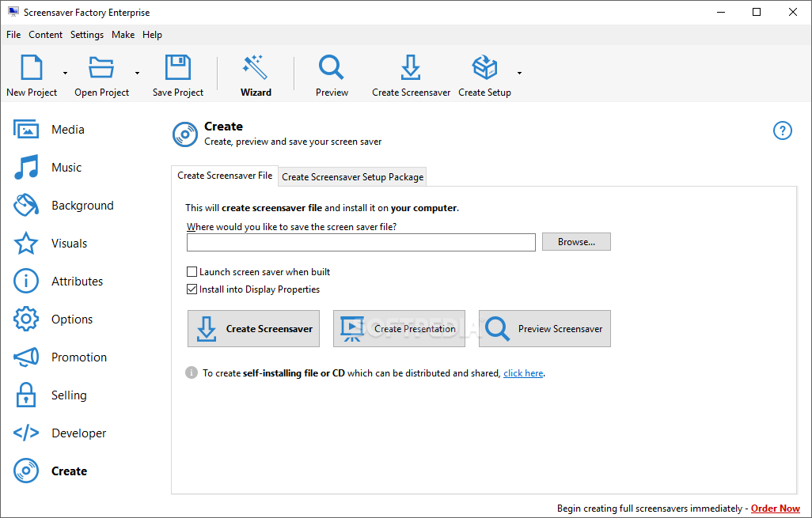Open the Background section in the sidebar

pyautogui.click(x=63, y=206)
